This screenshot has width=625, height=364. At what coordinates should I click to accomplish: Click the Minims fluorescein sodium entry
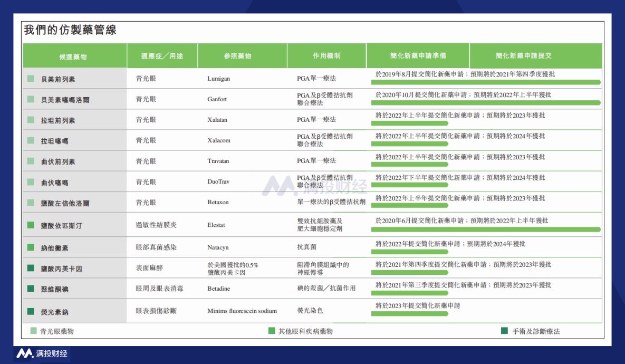[242, 311]
